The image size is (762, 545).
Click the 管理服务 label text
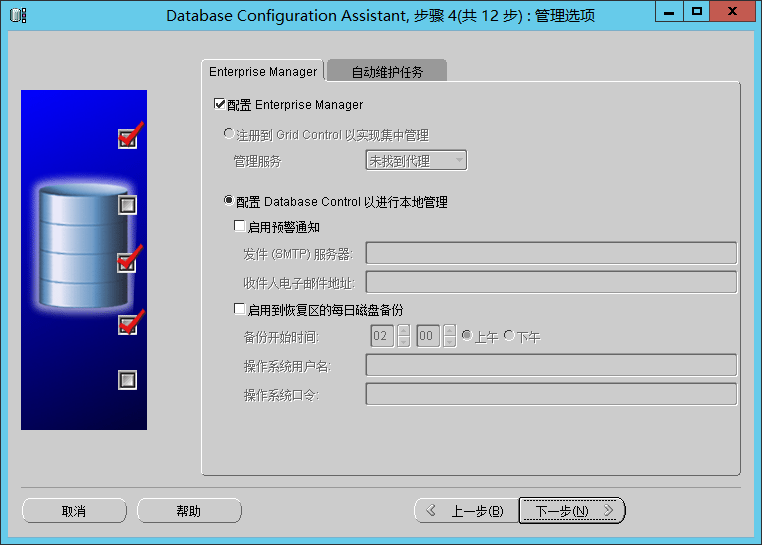(257, 161)
